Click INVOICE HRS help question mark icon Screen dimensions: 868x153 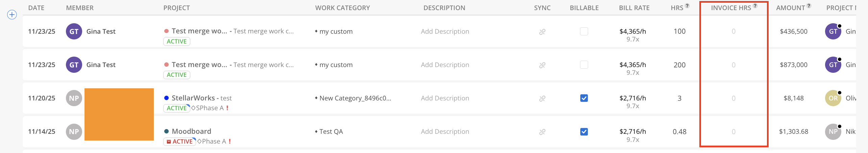[x=755, y=5]
